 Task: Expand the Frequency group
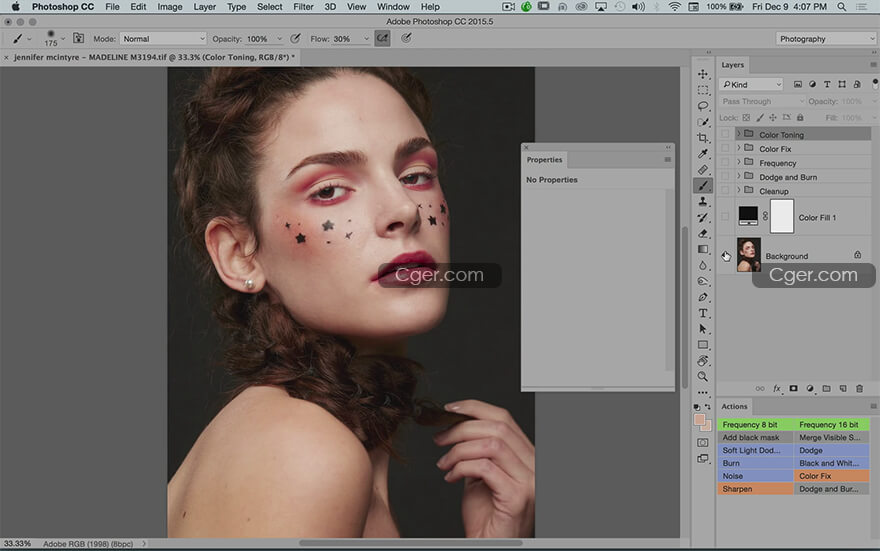[x=739, y=162]
